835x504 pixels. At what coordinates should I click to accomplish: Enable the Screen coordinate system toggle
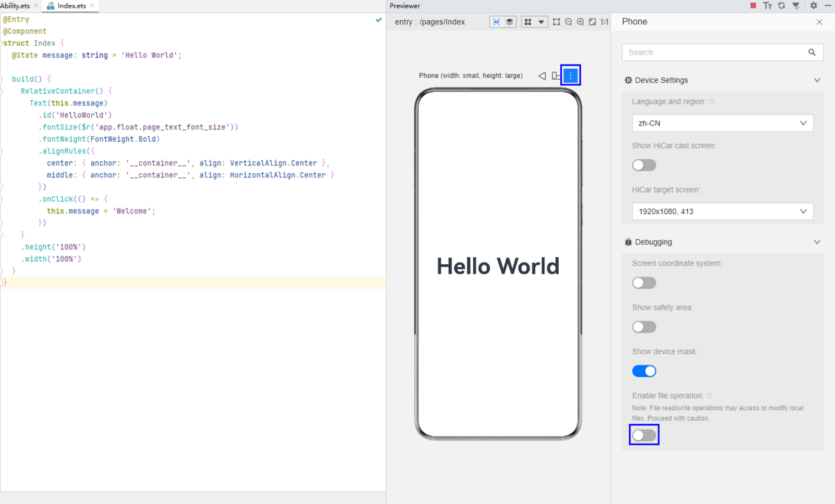(x=644, y=283)
